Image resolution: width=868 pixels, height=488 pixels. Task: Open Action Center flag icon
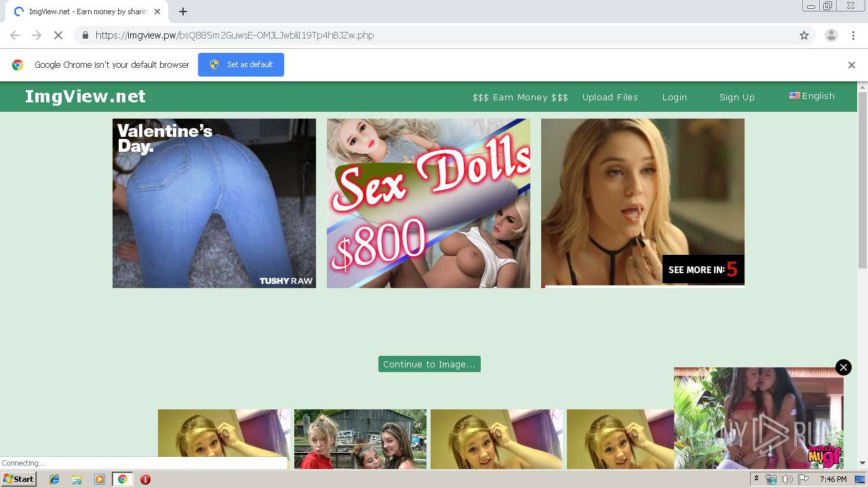804,479
